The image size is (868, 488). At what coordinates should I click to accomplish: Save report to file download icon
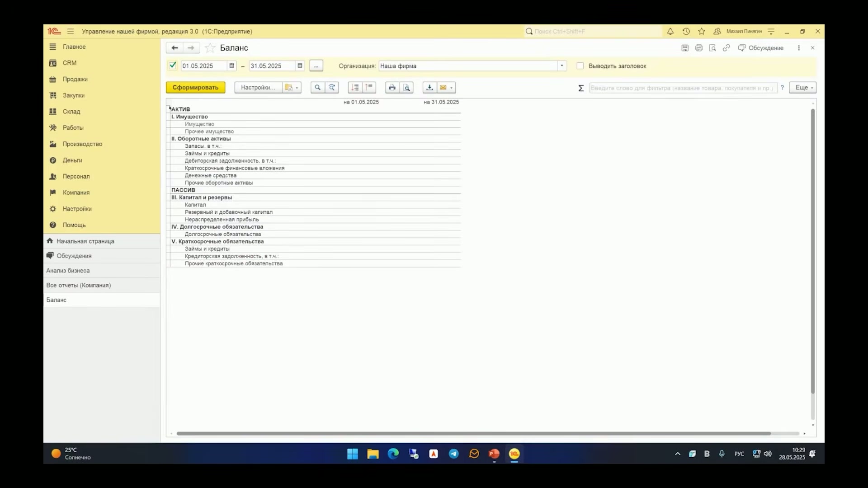click(429, 88)
